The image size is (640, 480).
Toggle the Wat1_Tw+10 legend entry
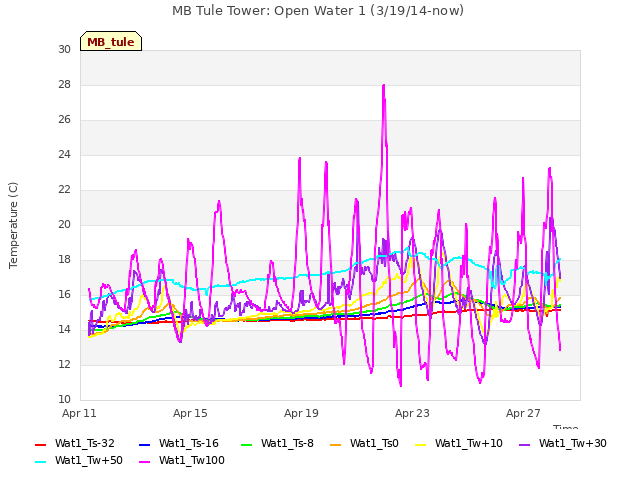[x=459, y=443]
